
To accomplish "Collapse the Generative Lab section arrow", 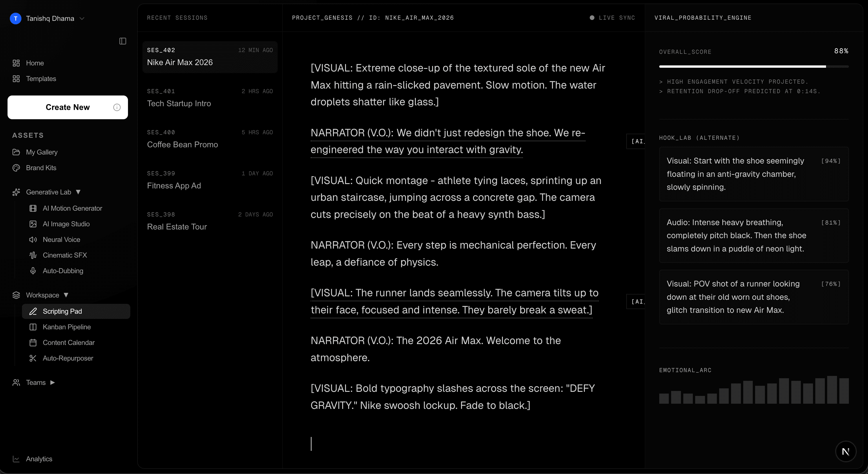I will click(x=78, y=192).
